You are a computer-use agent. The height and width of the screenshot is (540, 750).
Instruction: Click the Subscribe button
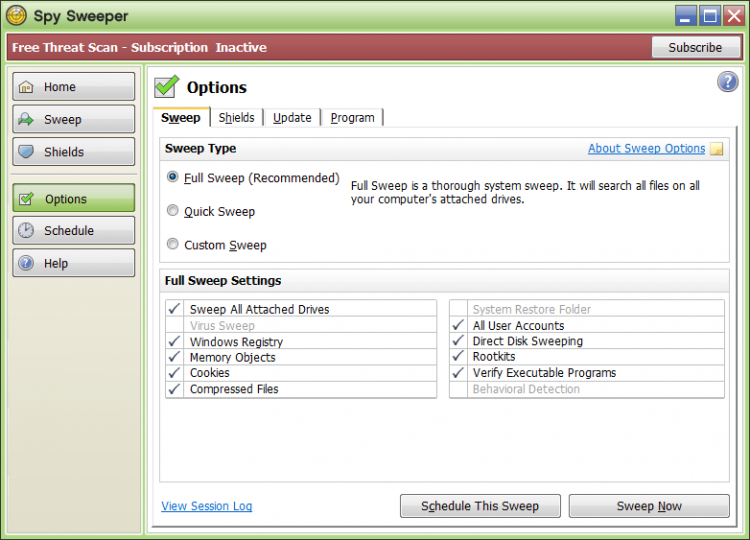click(x=695, y=47)
